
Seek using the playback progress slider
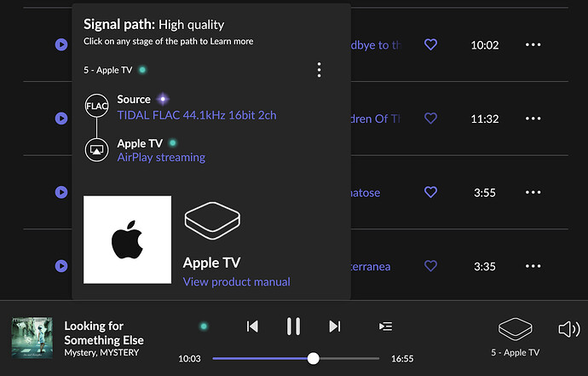coord(296,358)
